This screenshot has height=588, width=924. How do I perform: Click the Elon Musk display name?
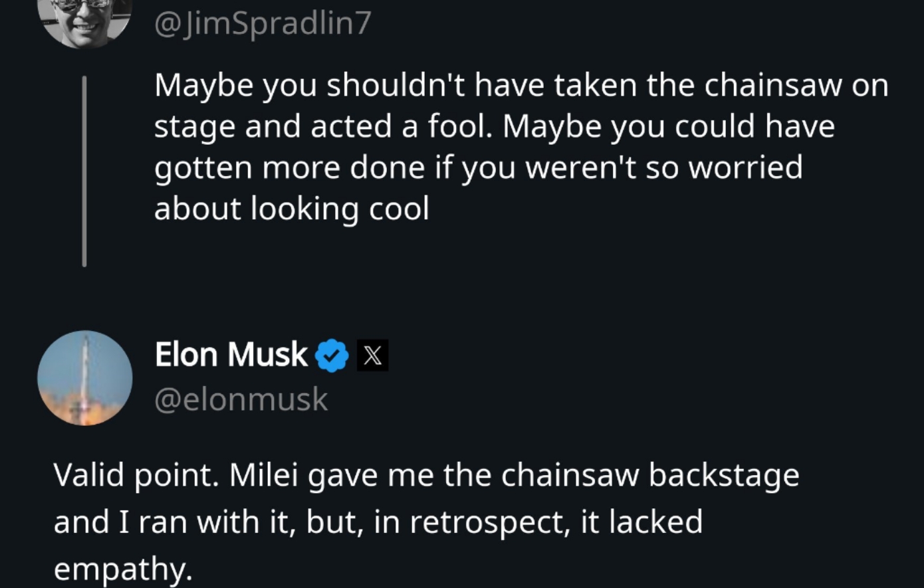[231, 354]
